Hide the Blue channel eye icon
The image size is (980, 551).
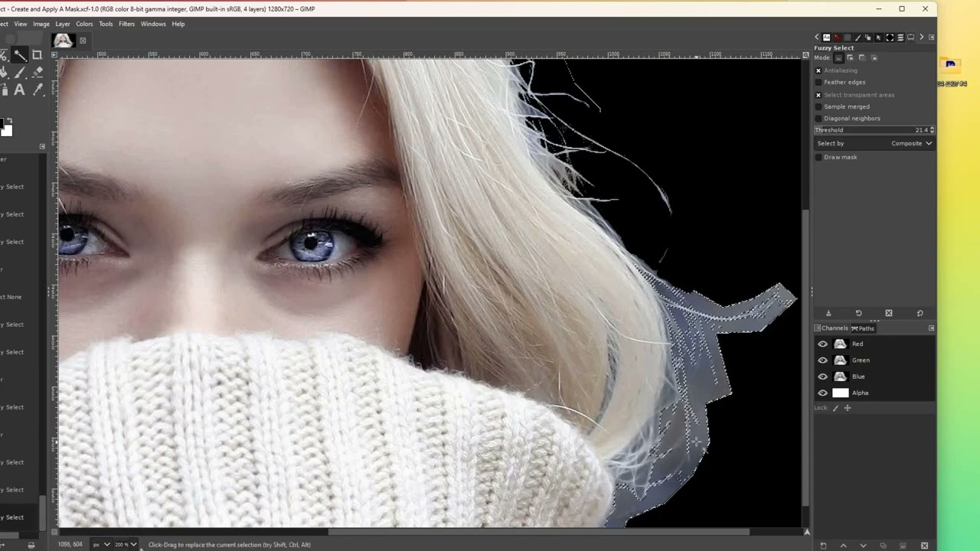(823, 377)
